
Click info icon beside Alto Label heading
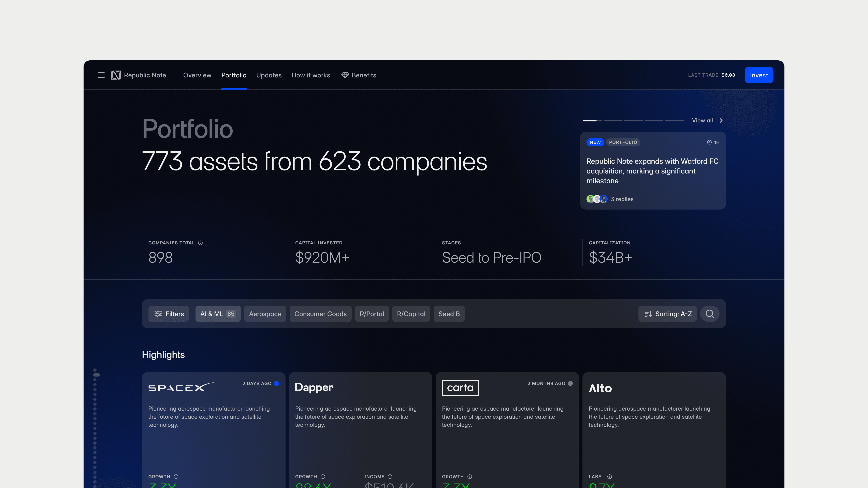(610, 476)
